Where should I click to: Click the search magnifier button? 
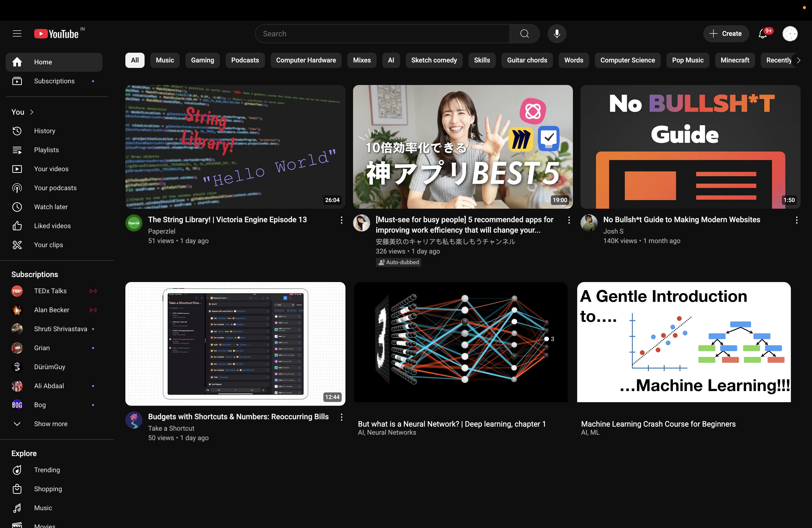click(524, 33)
